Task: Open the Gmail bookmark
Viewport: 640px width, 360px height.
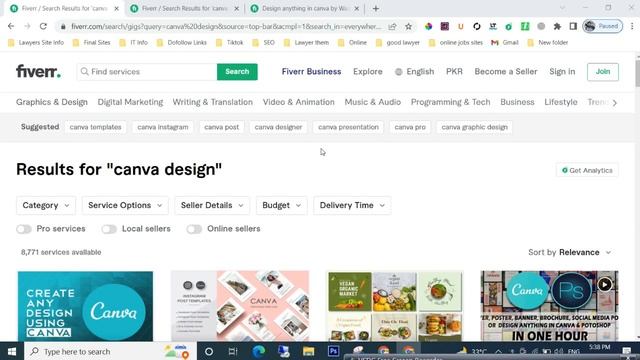Action: (x=505, y=42)
